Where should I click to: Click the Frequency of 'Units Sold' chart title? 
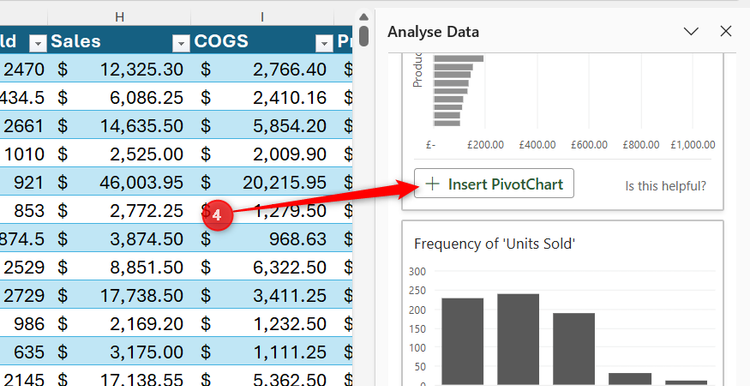coord(495,244)
